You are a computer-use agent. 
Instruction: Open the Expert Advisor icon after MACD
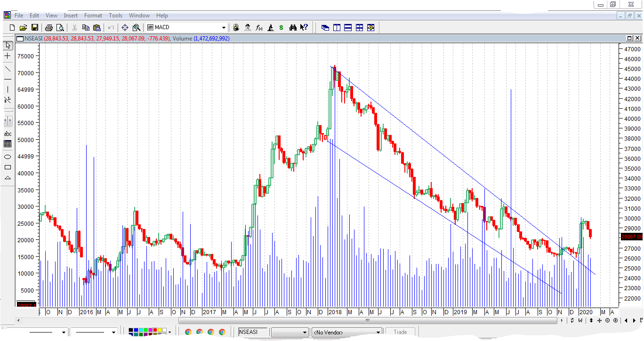click(236, 28)
